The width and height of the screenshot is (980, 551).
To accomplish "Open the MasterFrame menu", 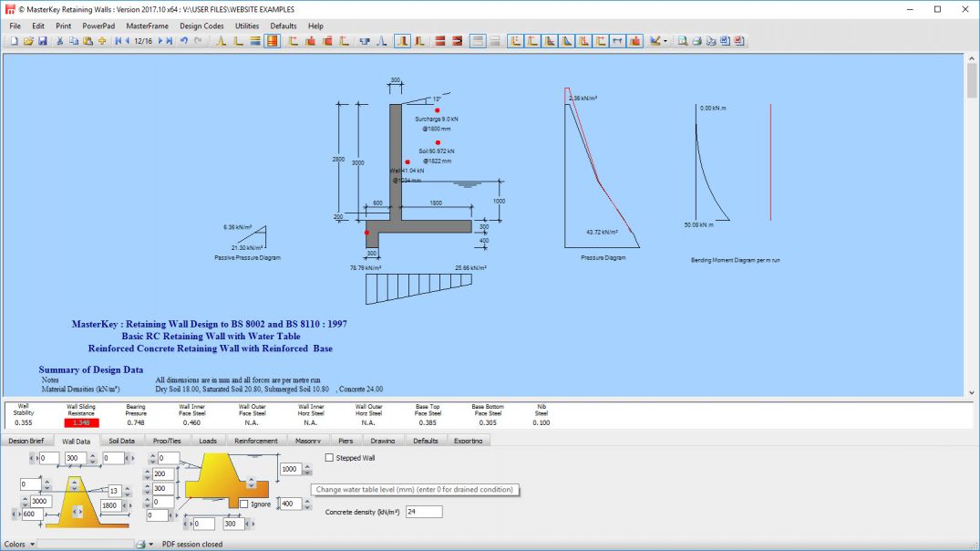I will click(148, 26).
